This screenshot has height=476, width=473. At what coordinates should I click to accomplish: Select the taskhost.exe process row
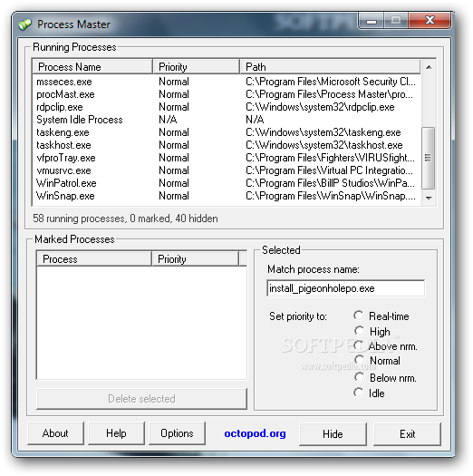point(227,145)
